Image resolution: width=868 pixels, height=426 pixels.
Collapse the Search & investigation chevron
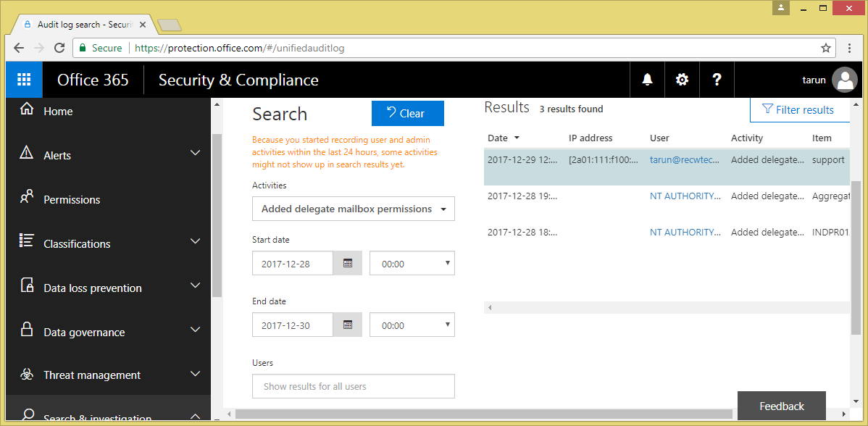pos(195,417)
